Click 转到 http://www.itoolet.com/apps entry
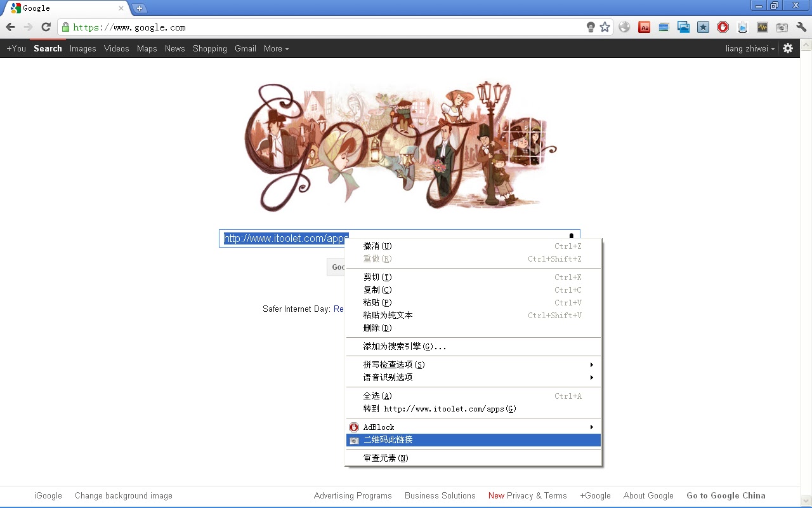The width and height of the screenshot is (812, 508). (473, 408)
